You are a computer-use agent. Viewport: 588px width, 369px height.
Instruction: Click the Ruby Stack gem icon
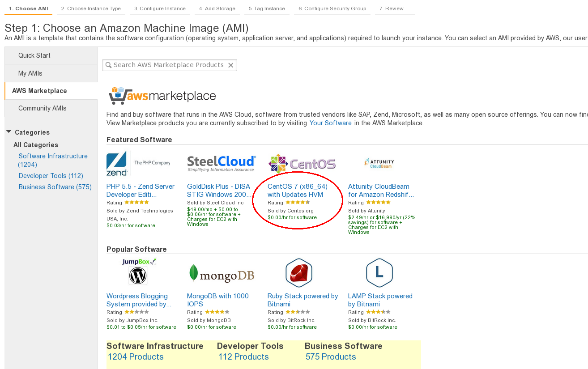[299, 272]
